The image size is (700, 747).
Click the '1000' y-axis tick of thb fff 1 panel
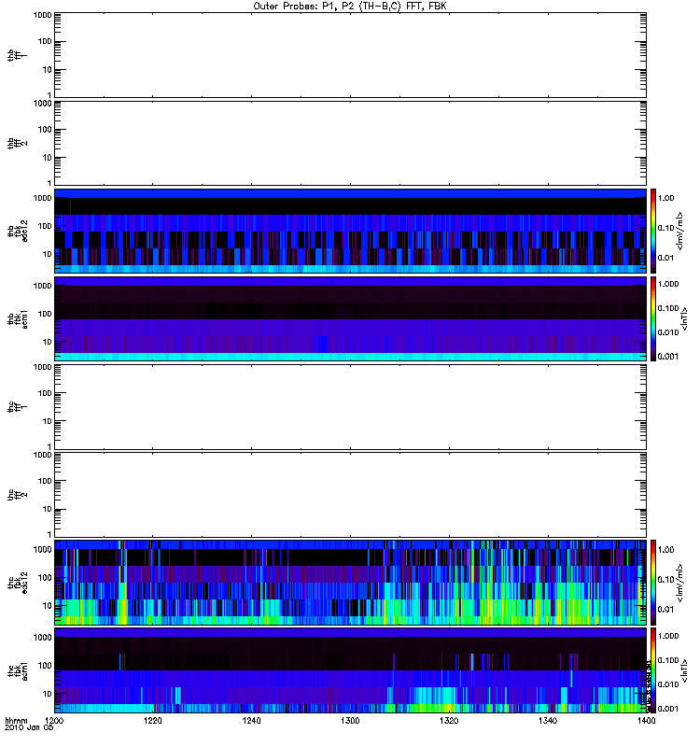(x=42, y=15)
